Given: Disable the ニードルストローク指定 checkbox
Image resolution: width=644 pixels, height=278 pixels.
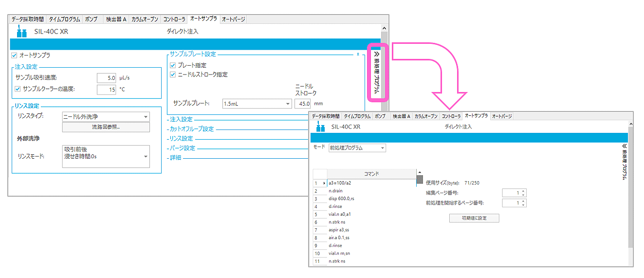Looking at the screenshot, I should [x=173, y=74].
